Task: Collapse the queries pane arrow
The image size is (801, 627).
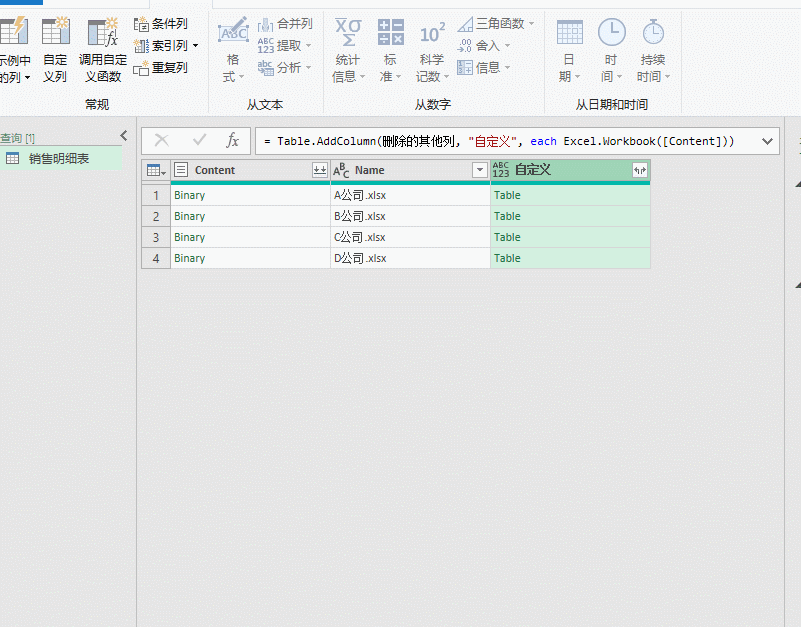Action: click(x=124, y=135)
